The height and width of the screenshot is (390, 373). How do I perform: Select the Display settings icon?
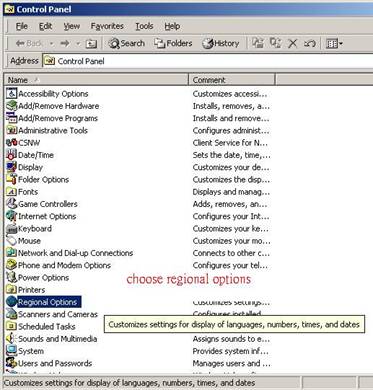[x=12, y=167]
